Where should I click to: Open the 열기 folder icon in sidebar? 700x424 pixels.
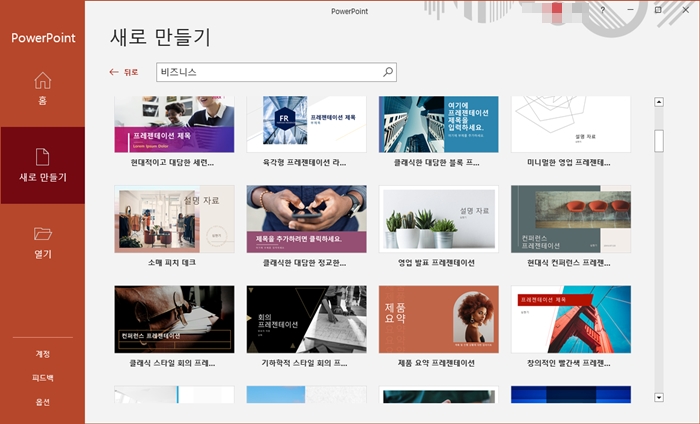coord(43,234)
